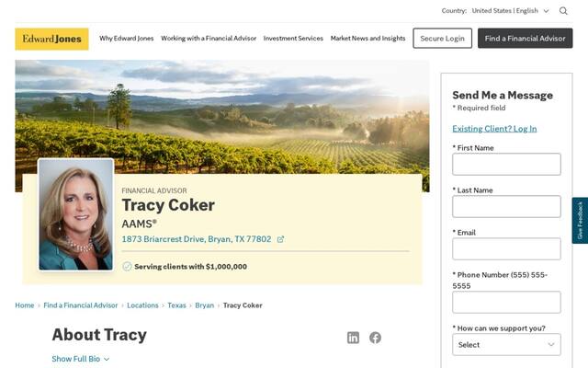Open the site search magnifier icon
588x368 pixels.
[x=563, y=11]
